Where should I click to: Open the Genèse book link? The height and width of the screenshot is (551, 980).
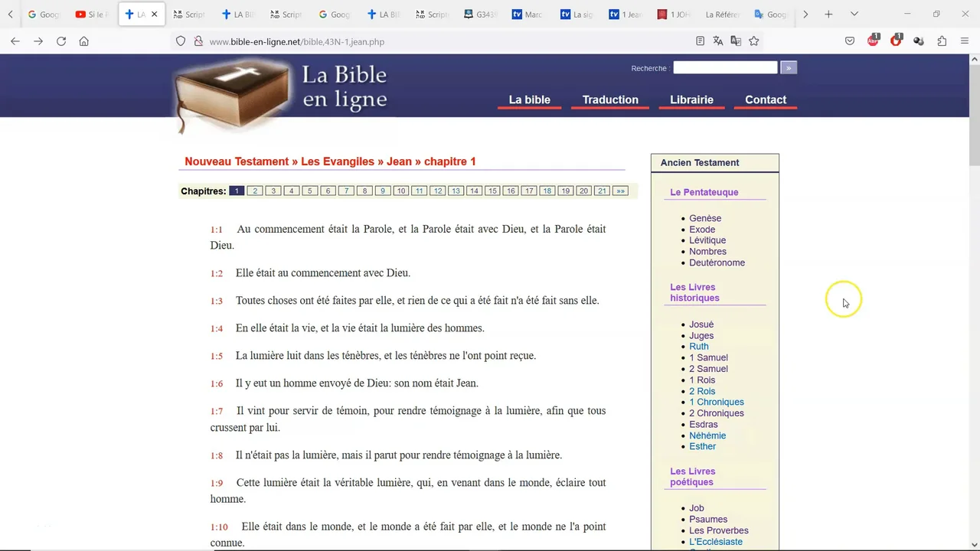[x=705, y=218]
